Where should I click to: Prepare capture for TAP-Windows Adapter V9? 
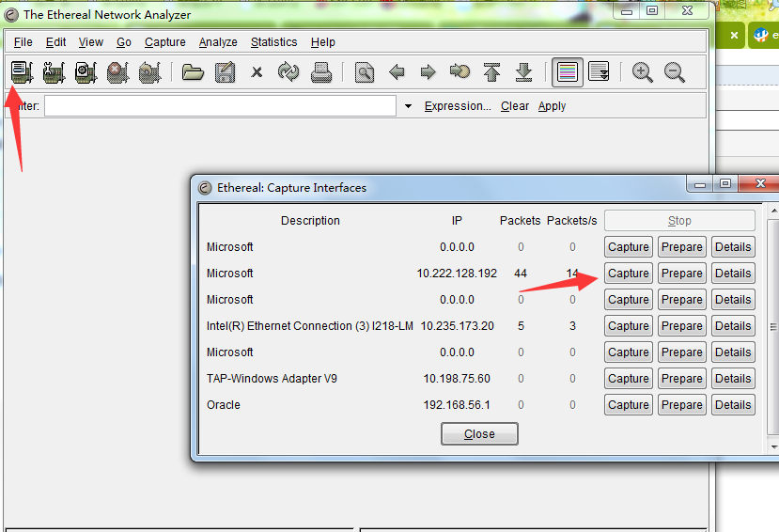[681, 379]
